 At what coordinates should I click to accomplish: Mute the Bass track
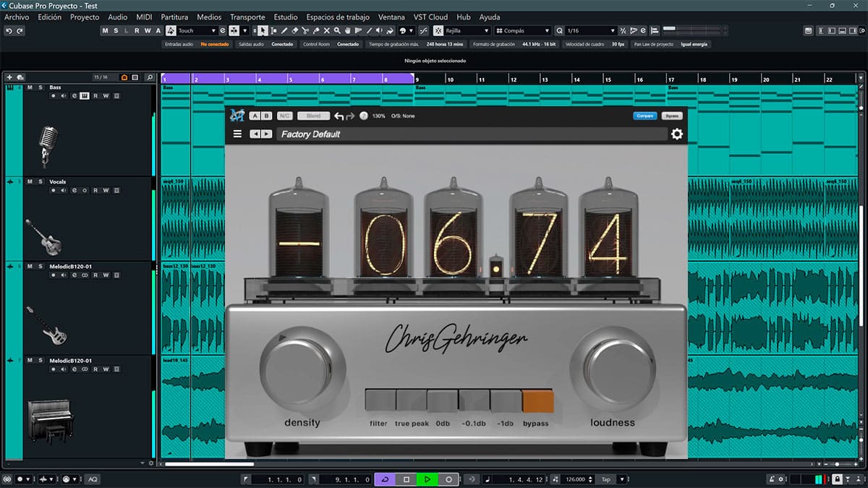click(30, 87)
